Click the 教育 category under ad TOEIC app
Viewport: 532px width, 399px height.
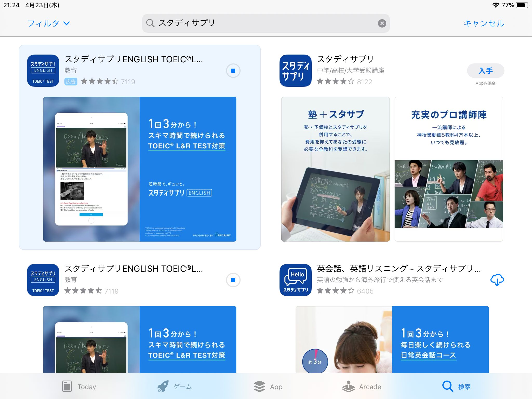pyautogui.click(x=71, y=70)
